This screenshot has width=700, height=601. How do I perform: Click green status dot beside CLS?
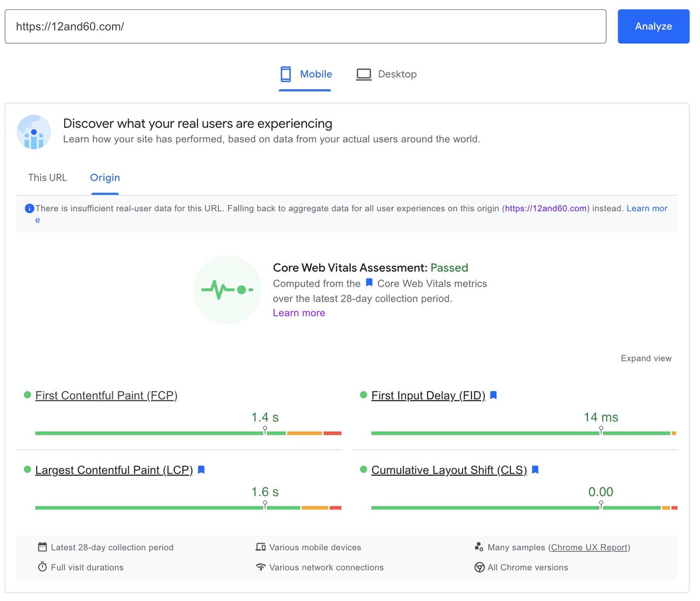(x=363, y=469)
